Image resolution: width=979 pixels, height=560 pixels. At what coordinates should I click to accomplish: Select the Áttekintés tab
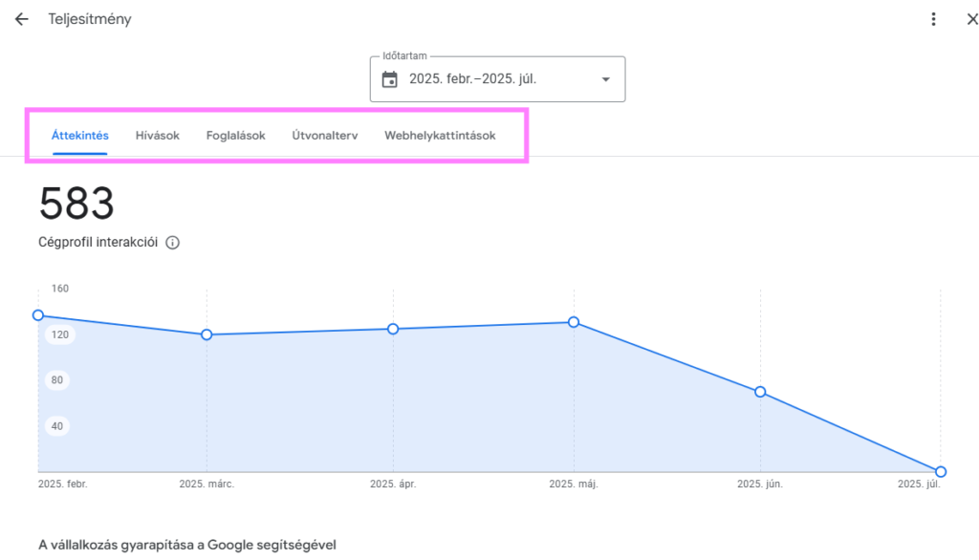80,136
